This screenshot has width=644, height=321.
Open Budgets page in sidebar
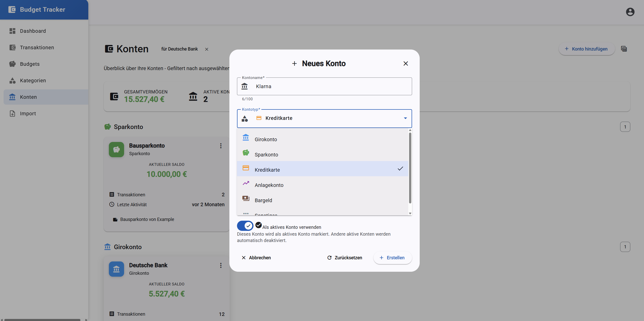click(x=46, y=64)
